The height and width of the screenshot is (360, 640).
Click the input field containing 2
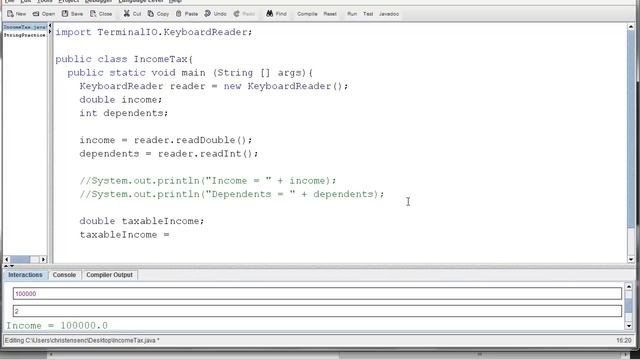[317, 311]
